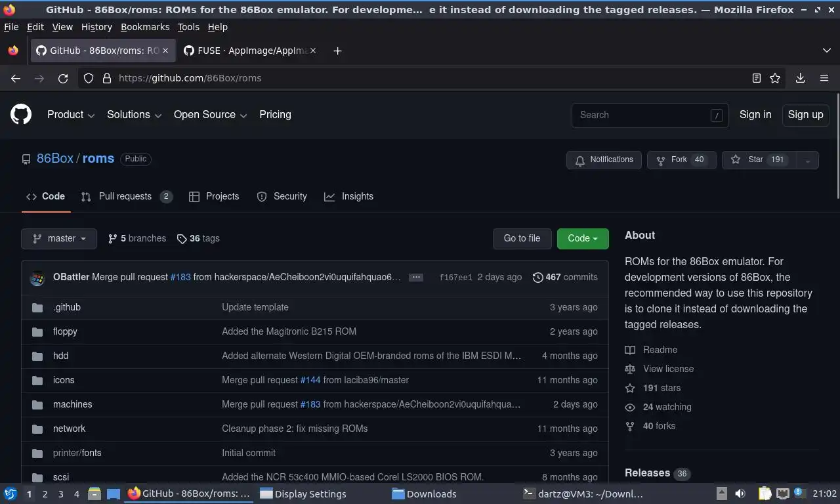The height and width of the screenshot is (504, 840).
Task: Open the system start menu icon
Action: click(10, 494)
